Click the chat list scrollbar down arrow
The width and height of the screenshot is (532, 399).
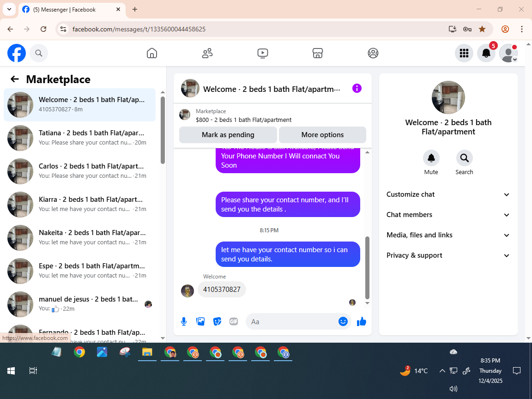click(x=163, y=338)
